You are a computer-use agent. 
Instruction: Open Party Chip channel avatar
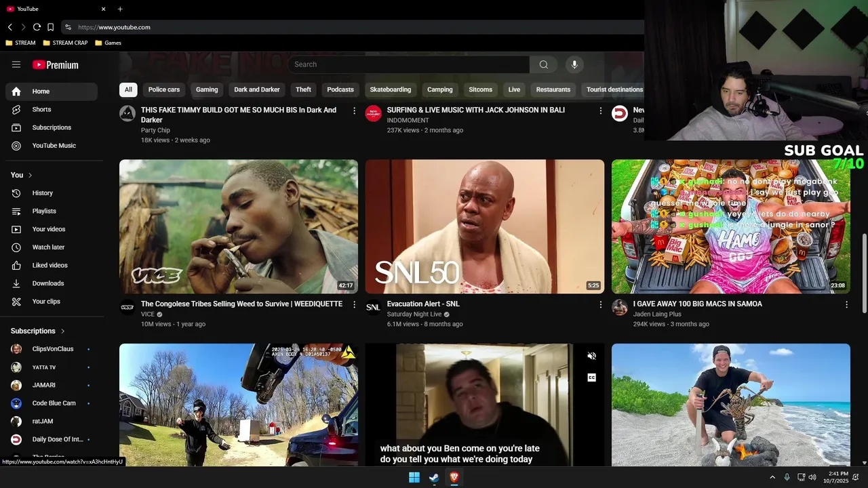[127, 113]
